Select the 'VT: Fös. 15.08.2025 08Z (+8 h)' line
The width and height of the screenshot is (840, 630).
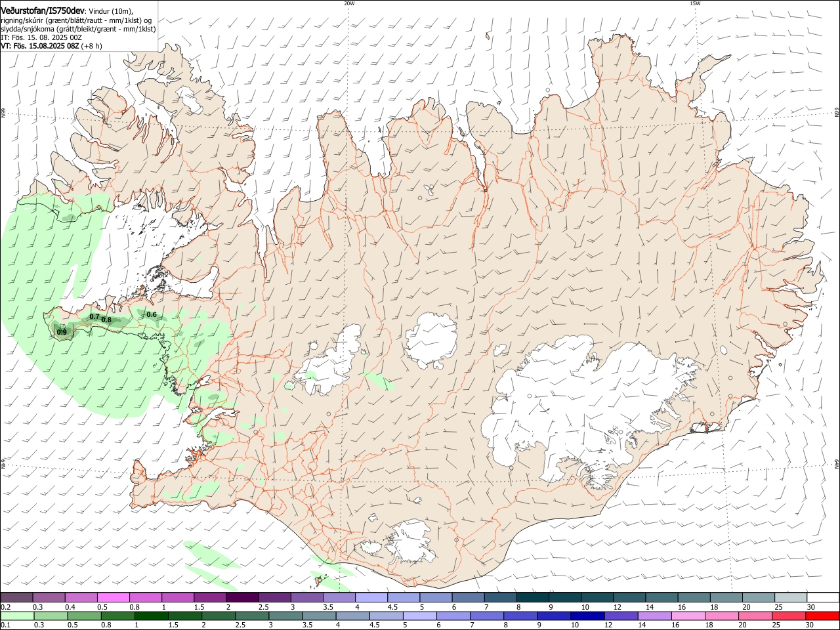51,46
